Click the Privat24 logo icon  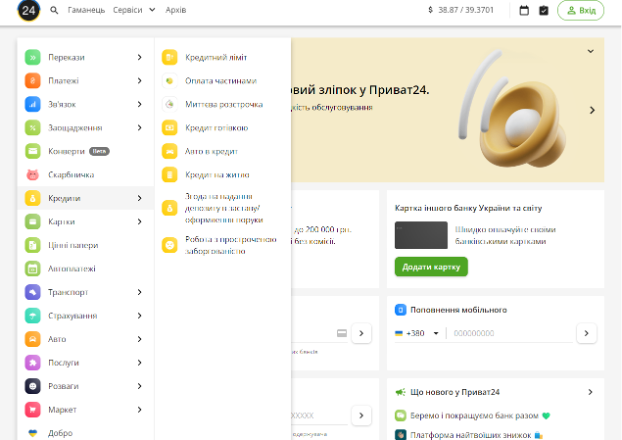(29, 10)
